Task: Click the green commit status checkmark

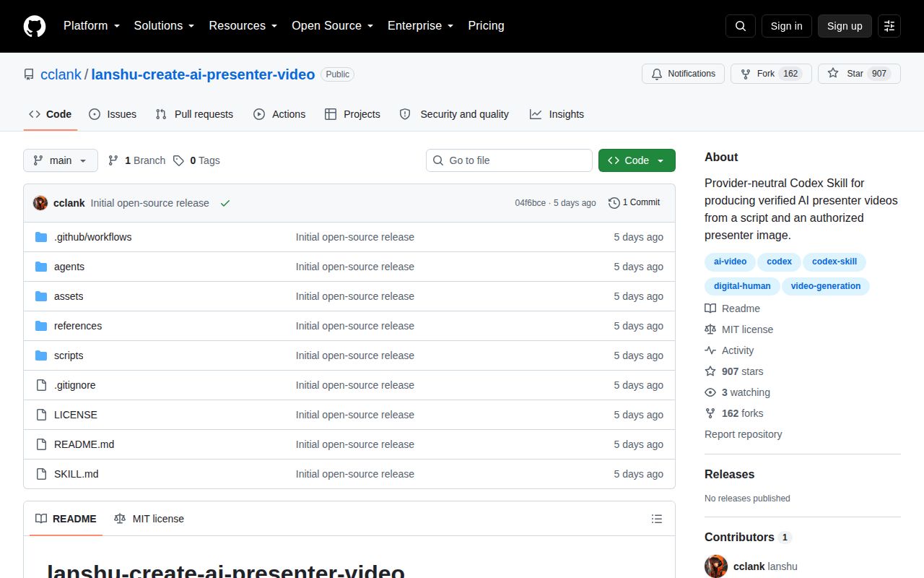Action: pyautogui.click(x=225, y=203)
